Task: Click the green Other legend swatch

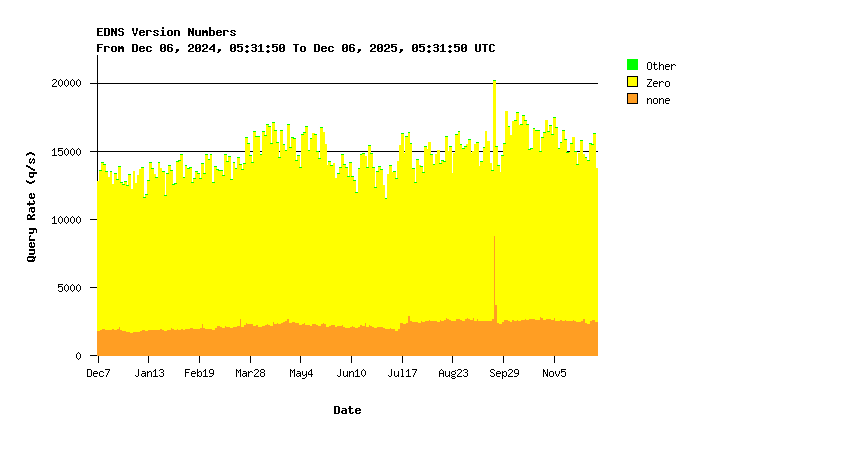Action: [x=632, y=65]
